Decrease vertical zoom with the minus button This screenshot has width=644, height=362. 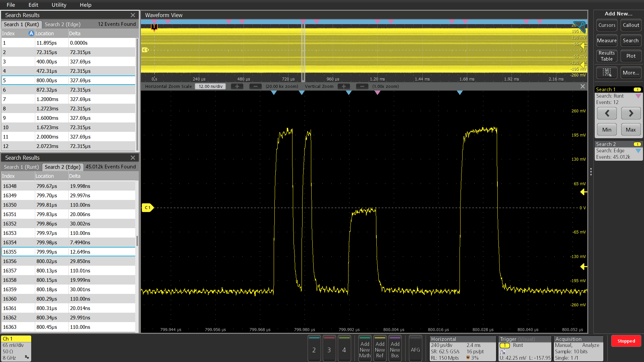tap(362, 86)
